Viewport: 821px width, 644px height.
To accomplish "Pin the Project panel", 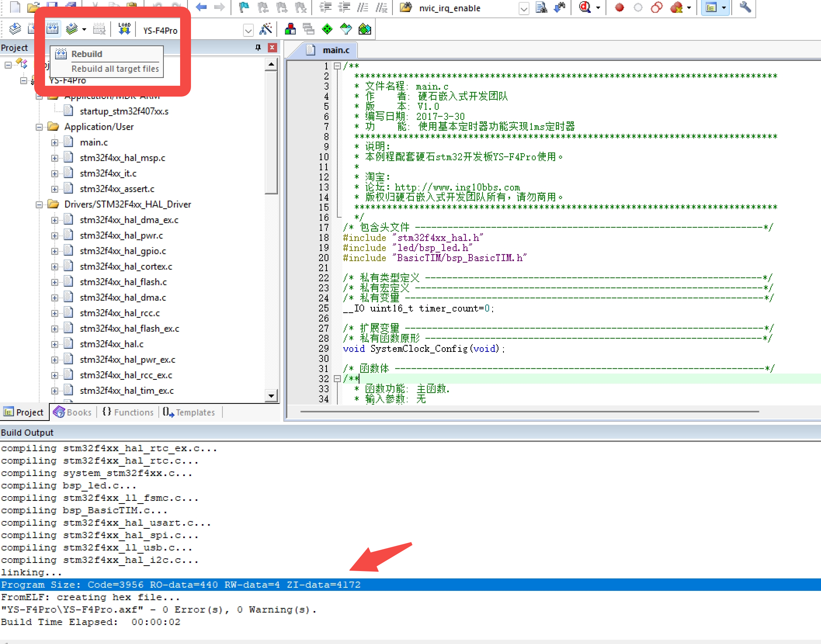I will click(257, 47).
